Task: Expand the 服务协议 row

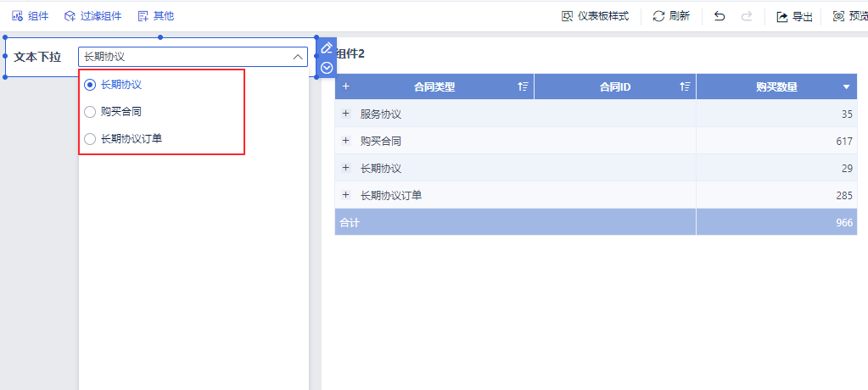Action: (346, 114)
